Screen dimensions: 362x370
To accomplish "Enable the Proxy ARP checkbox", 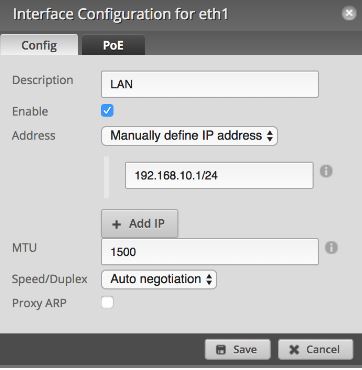I will click(107, 303).
